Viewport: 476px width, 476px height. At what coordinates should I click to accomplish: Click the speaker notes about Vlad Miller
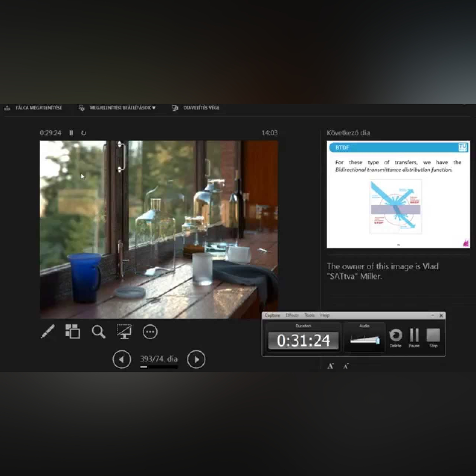coord(383,271)
